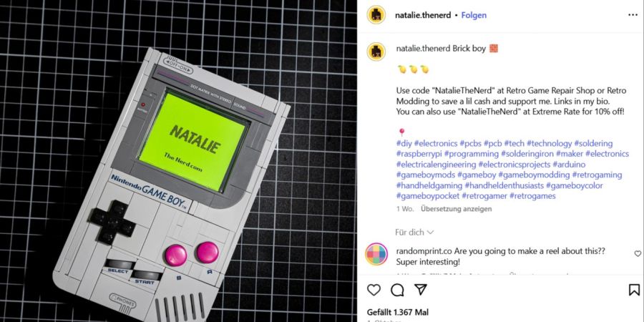Share post via paper plane icon
Viewport: 644px width, 322px height.
pos(421,290)
